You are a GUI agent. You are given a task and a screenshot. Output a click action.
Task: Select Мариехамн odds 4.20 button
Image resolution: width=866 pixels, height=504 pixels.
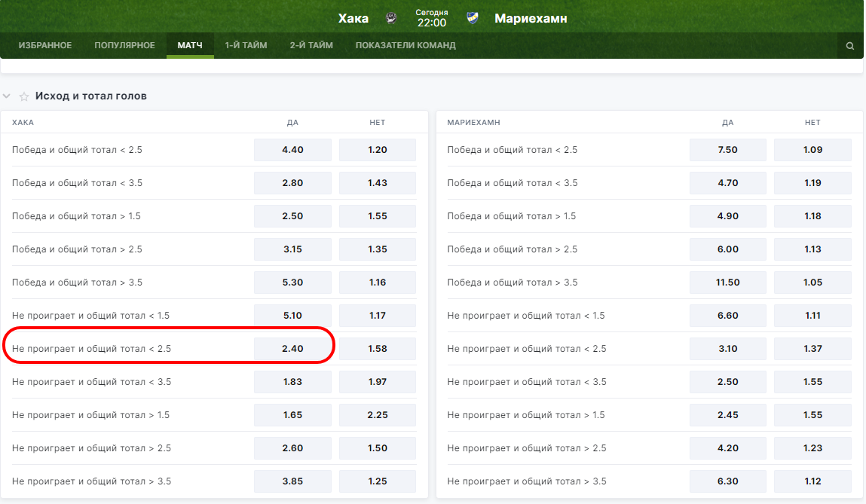[728, 447]
